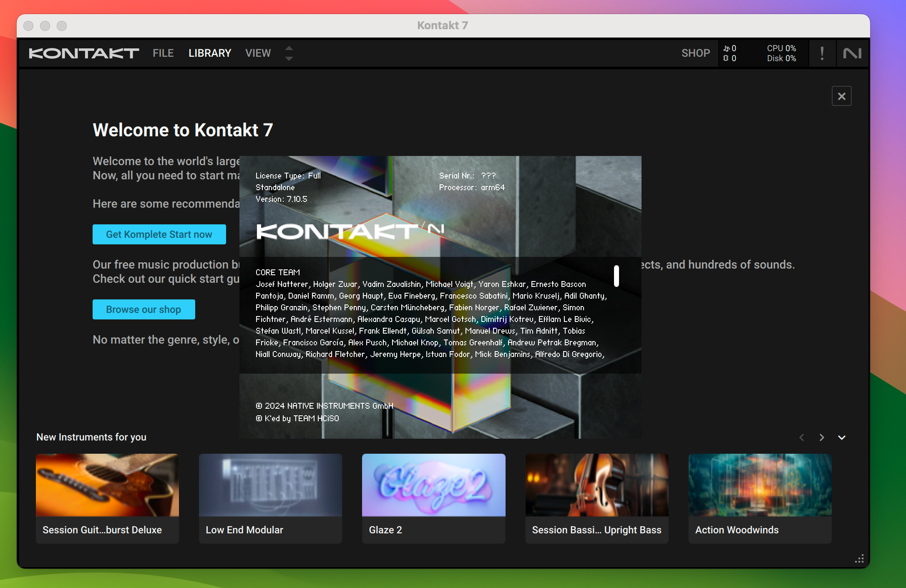Click the Standalone text in About box
The width and height of the screenshot is (906, 588).
(x=275, y=187)
